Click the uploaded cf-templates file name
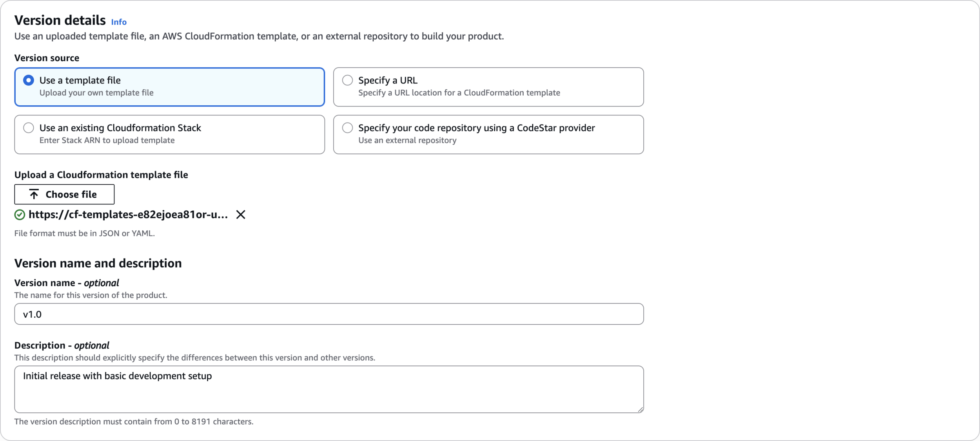Image resolution: width=980 pixels, height=441 pixels. point(128,215)
